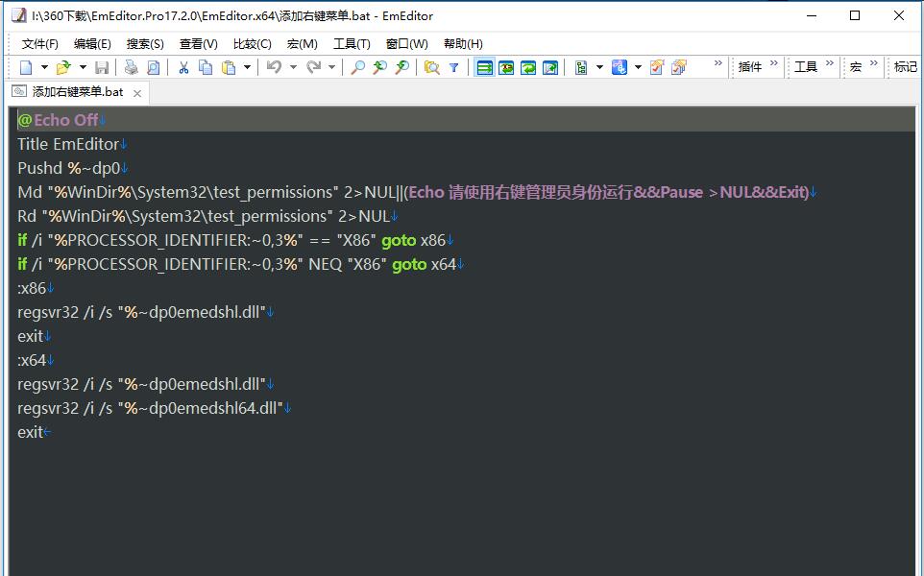Screen dimensions: 924x576
Task: Click the Filter funnel icon
Action: tap(453, 67)
